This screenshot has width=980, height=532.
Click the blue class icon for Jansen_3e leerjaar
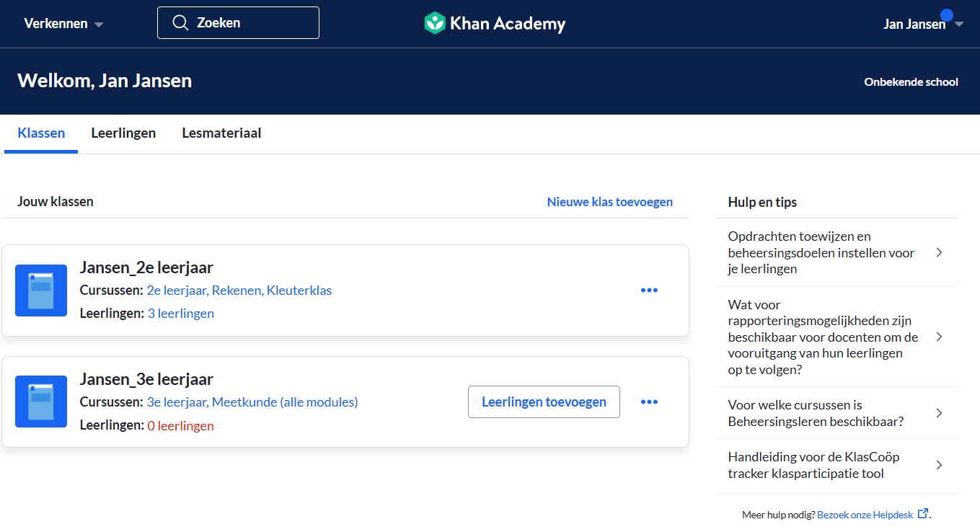pyautogui.click(x=40, y=402)
